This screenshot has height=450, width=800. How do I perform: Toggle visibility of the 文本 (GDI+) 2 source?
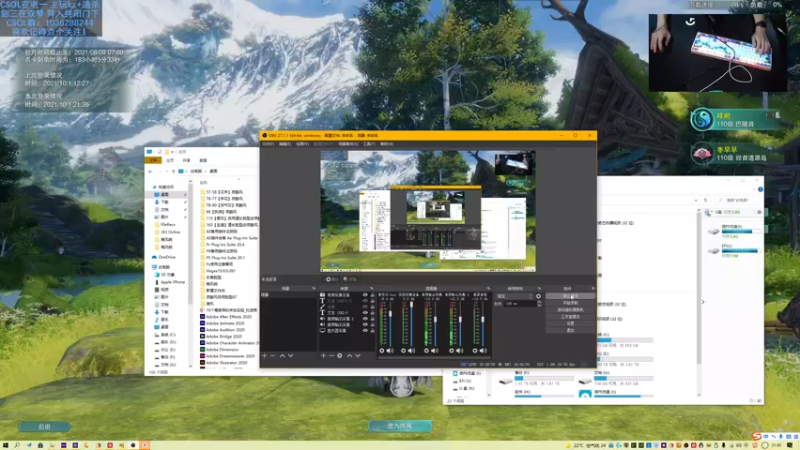(365, 301)
